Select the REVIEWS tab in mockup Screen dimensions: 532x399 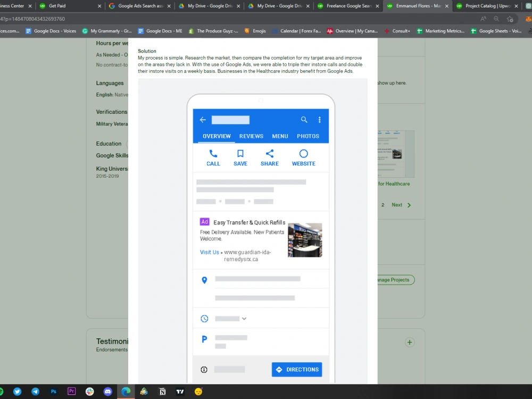(252, 136)
